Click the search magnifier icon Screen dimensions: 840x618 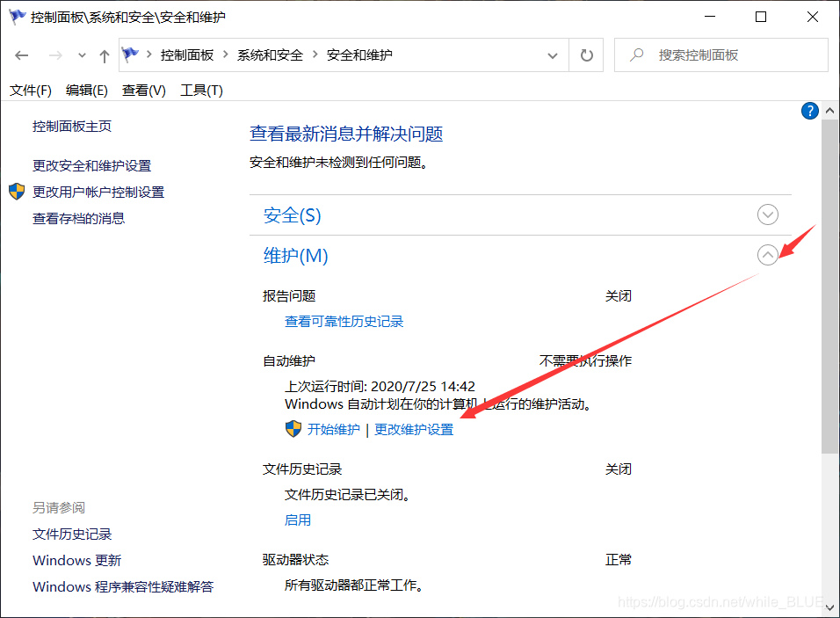coord(636,55)
